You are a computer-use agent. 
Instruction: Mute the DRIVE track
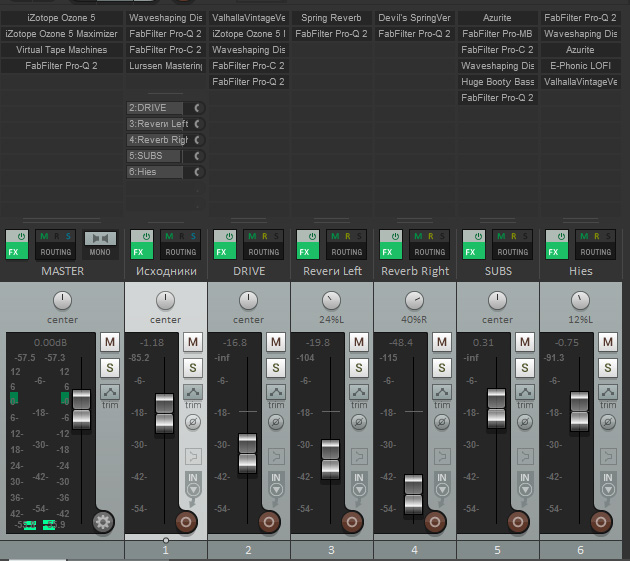coord(276,342)
